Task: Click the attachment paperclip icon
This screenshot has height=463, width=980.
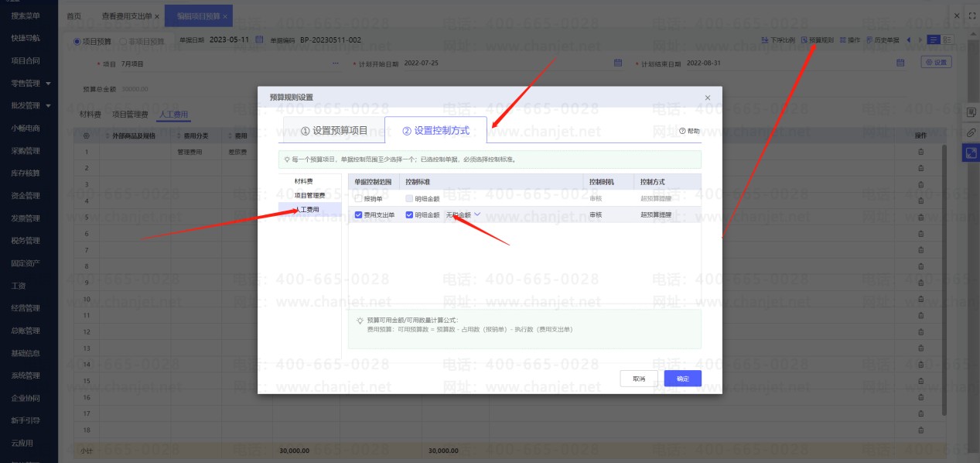Action: tap(971, 133)
